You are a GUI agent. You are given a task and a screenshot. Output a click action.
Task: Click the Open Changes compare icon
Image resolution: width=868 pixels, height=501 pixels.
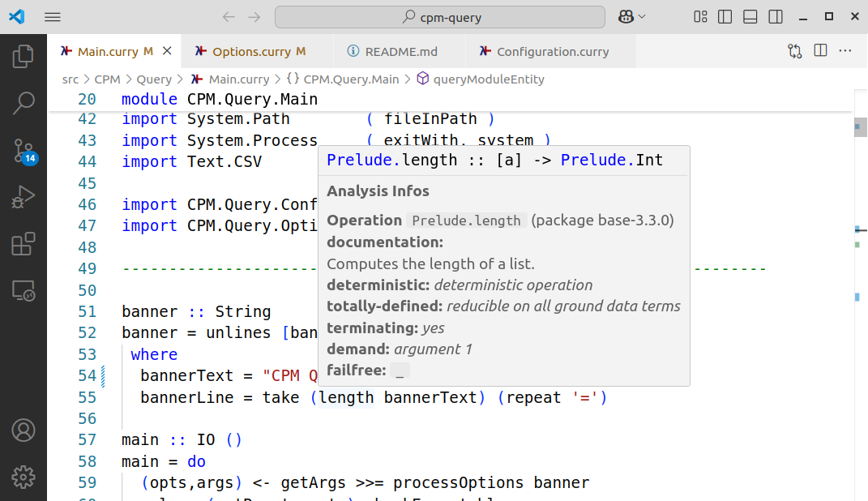click(794, 51)
